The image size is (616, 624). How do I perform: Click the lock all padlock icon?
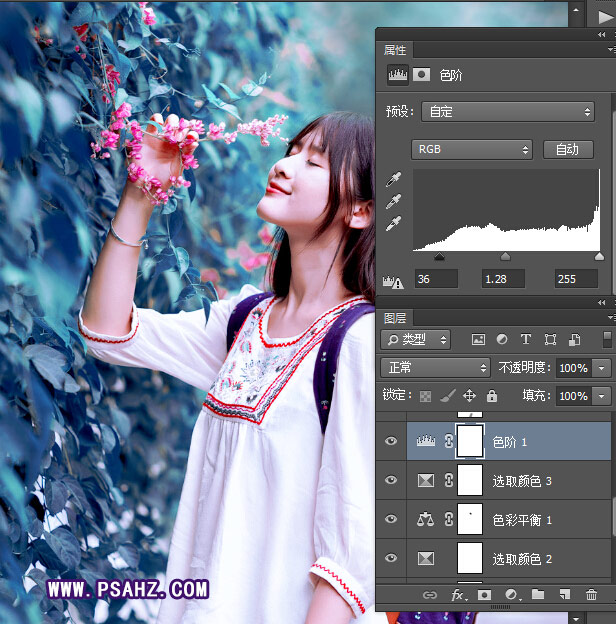492,396
